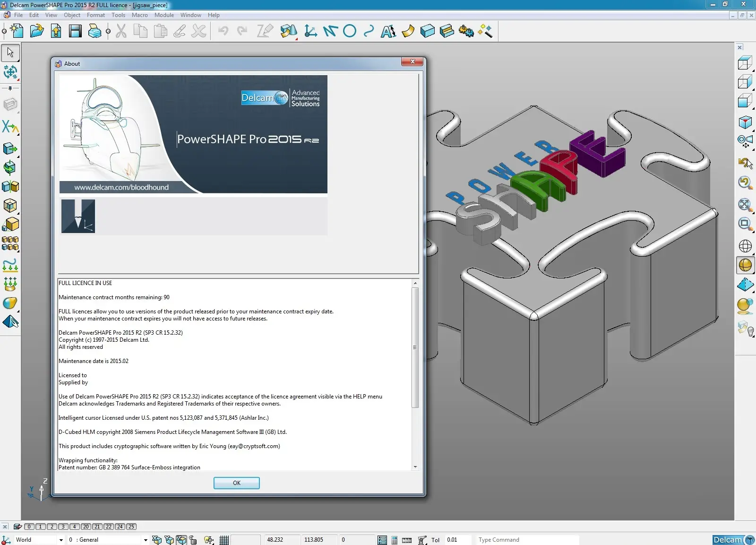Click the pattern array of cubes icon
This screenshot has height=545, width=756.
(x=10, y=243)
